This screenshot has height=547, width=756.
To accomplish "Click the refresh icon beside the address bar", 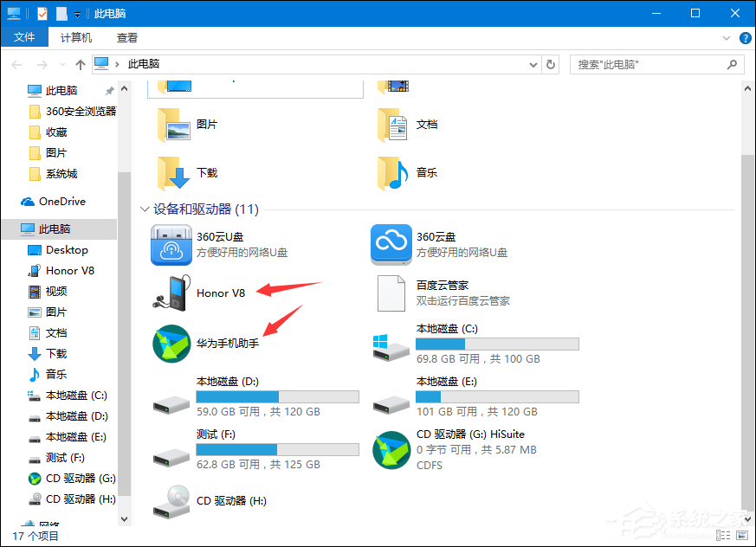I will (x=552, y=64).
